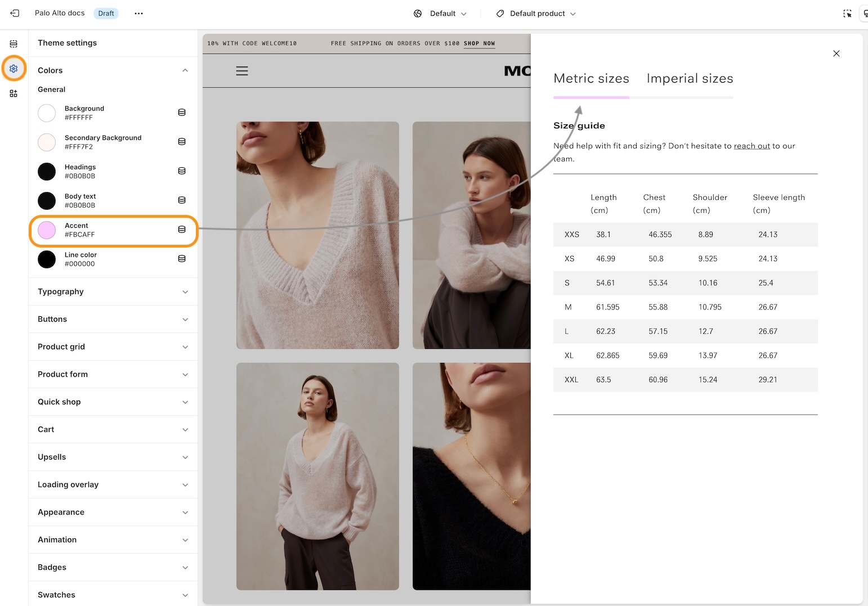The width and height of the screenshot is (868, 606).
Task: Click the exit editor icon
Action: (x=15, y=14)
